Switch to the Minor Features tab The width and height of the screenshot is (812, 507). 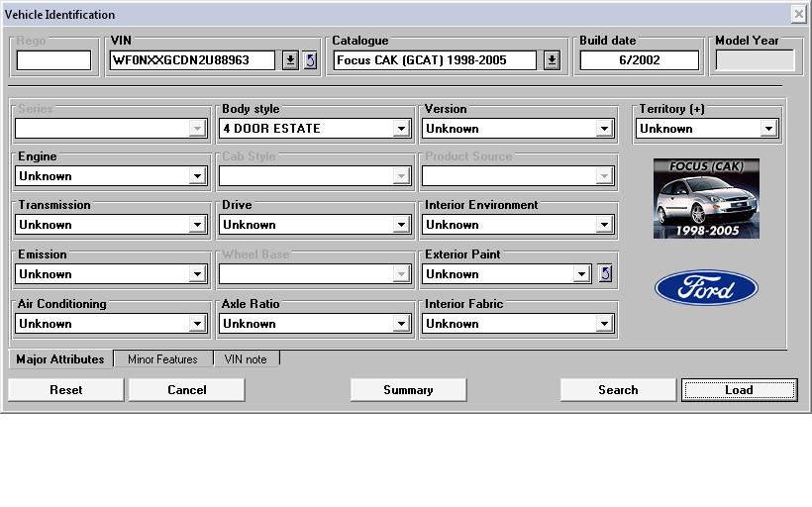point(162,359)
